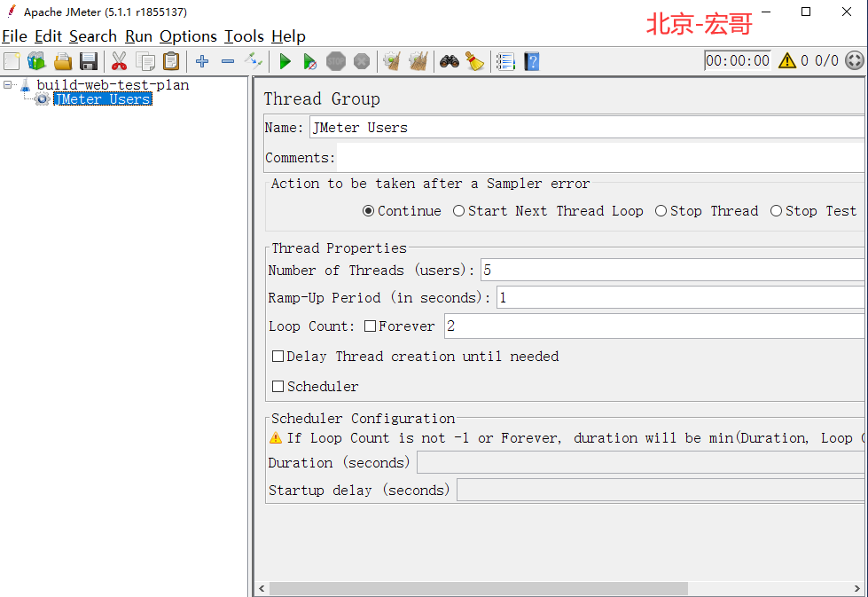Enable the Scheduler checkbox
Screen dimensions: 868x597
point(278,386)
